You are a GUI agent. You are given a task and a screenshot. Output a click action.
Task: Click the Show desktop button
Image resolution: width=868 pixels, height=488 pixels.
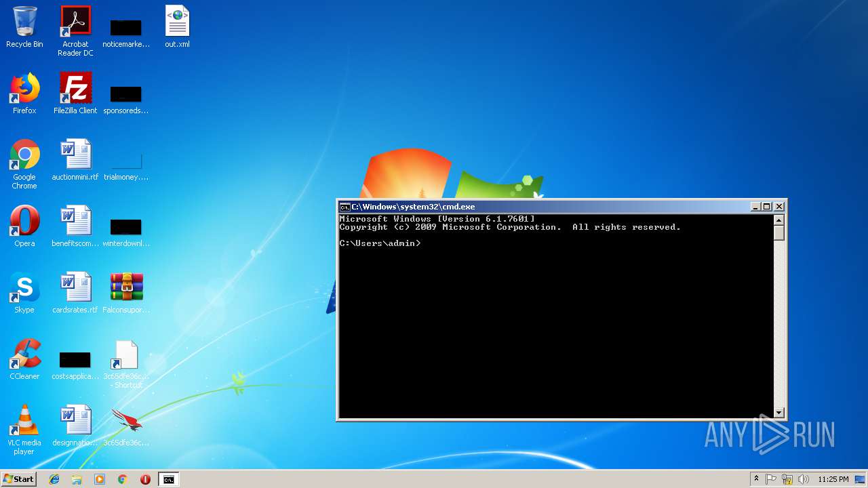point(861,479)
